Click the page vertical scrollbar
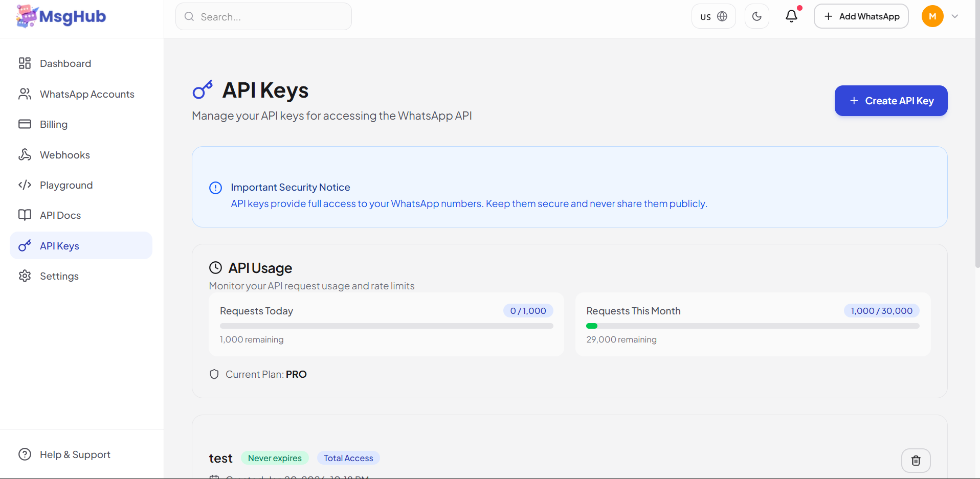This screenshot has height=479, width=980. point(977,133)
